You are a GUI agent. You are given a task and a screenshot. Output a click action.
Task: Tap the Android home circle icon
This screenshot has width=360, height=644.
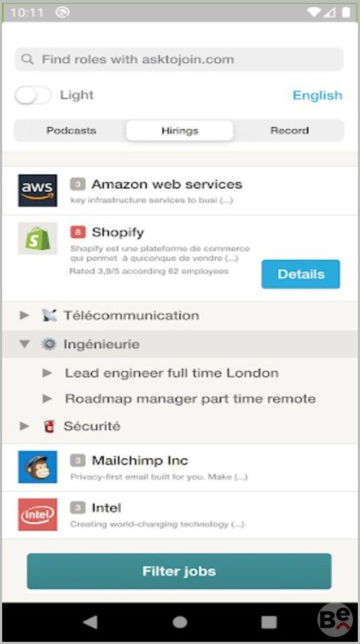coord(179,622)
